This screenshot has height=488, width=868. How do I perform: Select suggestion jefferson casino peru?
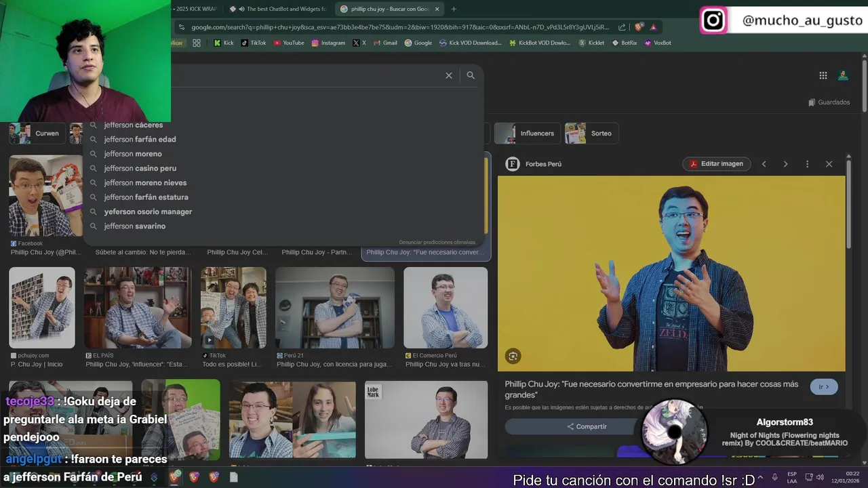click(285, 168)
